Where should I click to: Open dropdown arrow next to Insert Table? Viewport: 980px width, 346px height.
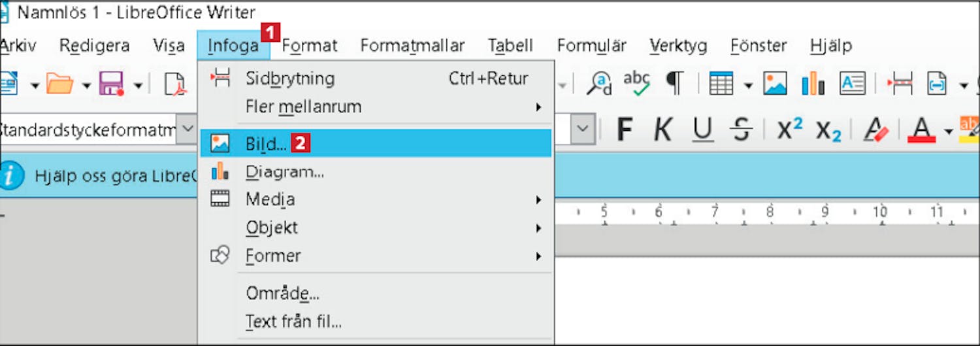(x=747, y=85)
